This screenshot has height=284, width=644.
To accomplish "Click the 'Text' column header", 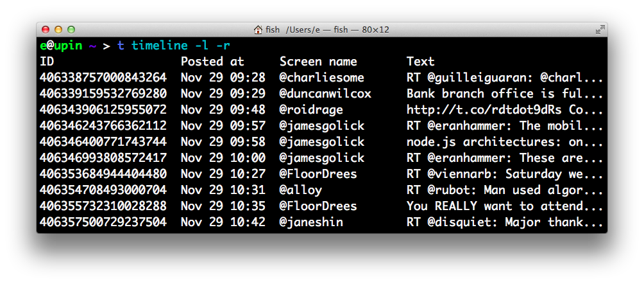I will click(421, 62).
